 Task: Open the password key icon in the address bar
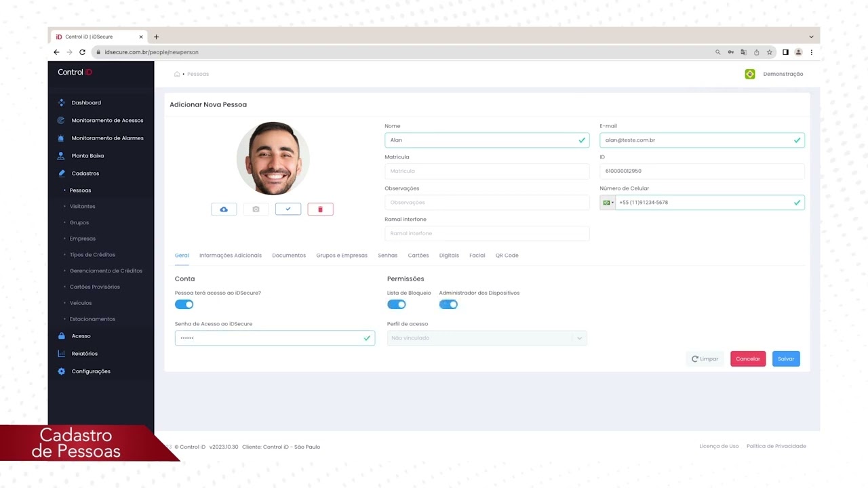click(x=731, y=52)
